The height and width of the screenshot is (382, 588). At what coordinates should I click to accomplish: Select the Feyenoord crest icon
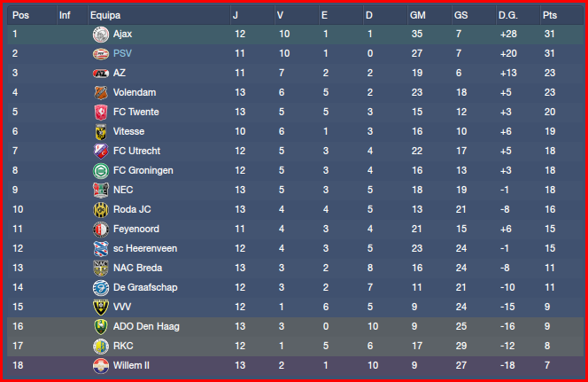pos(100,229)
